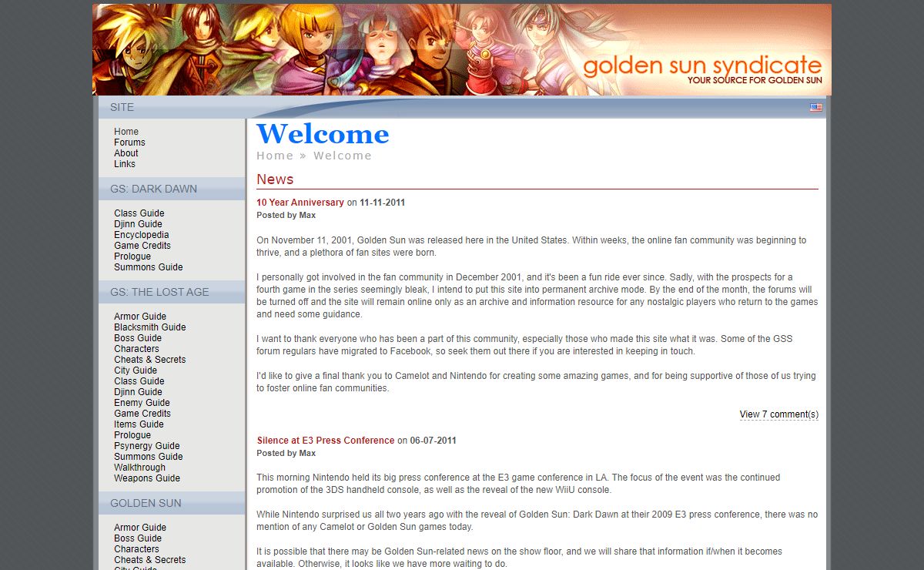This screenshot has width=924, height=570.
Task: Click 'Posted by Max' under E3 post
Action: click(286, 453)
